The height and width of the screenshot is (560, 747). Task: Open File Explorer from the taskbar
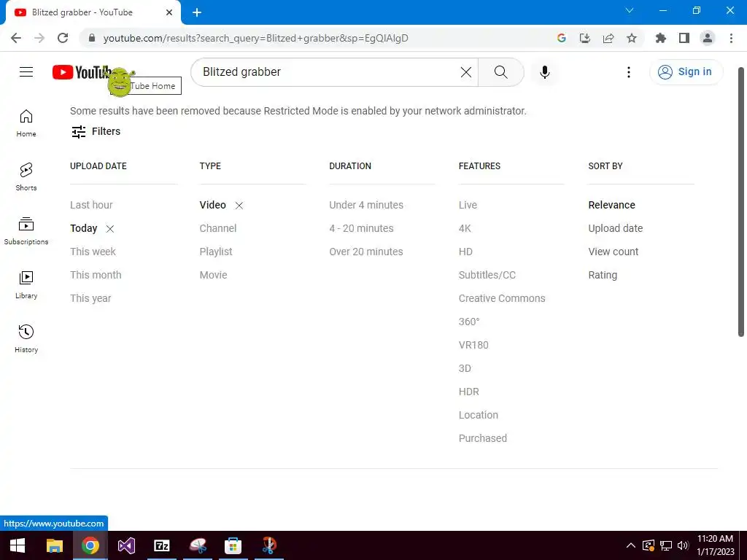[54, 545]
